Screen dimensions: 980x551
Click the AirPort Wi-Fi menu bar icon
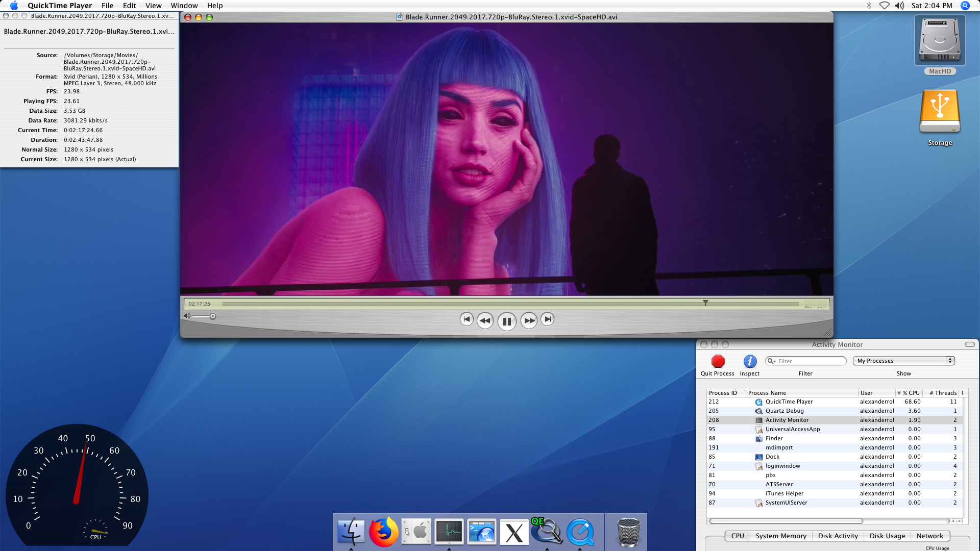(x=885, y=6)
